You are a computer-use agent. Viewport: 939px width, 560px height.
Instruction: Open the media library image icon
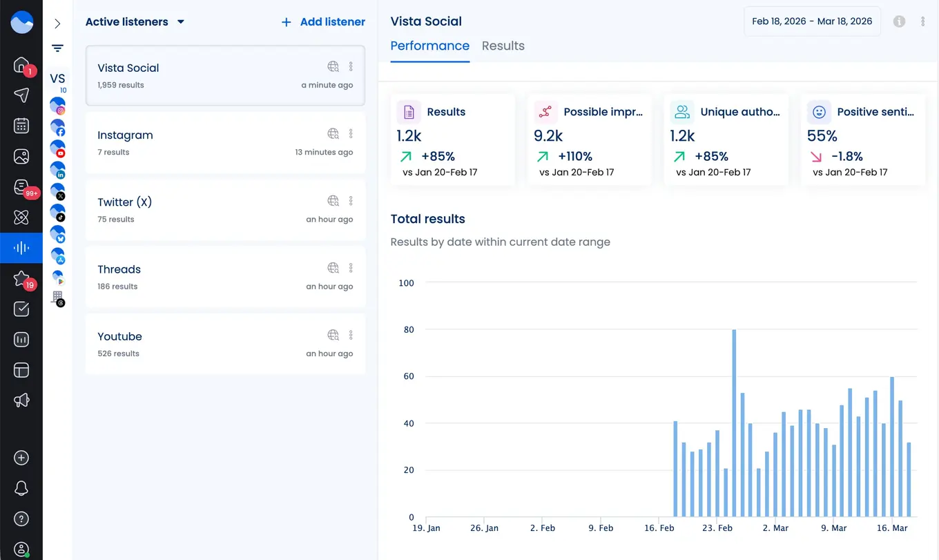click(21, 156)
